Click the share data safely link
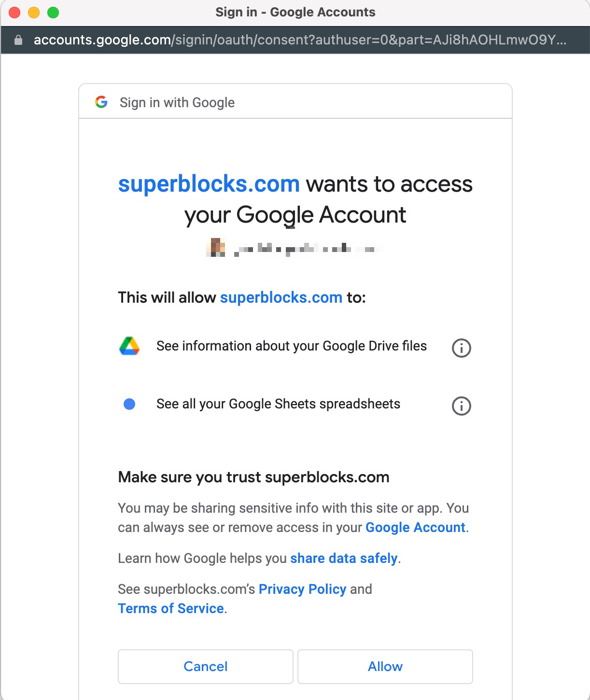This screenshot has width=590, height=700. (x=343, y=558)
